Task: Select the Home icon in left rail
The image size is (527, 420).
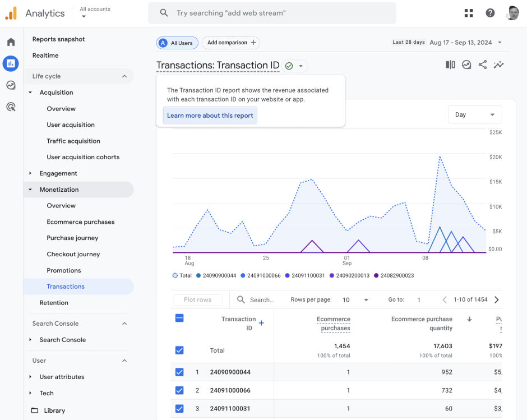Action: [10, 41]
